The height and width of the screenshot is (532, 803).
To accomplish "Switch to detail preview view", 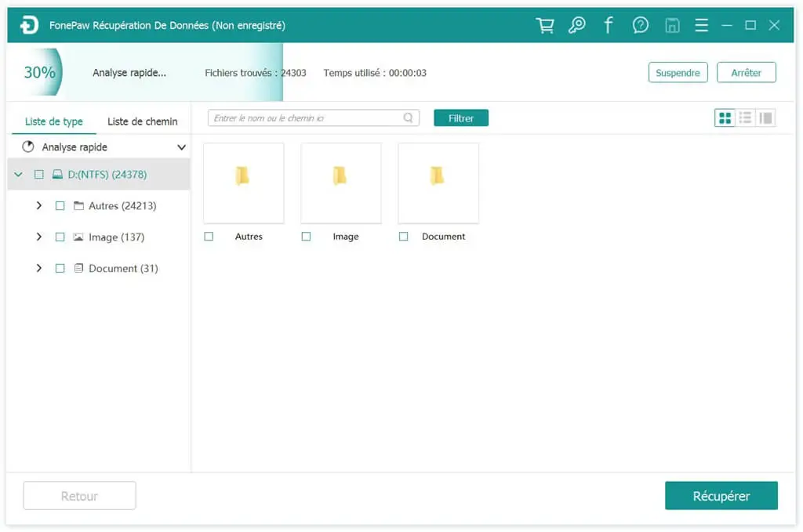I will click(766, 118).
